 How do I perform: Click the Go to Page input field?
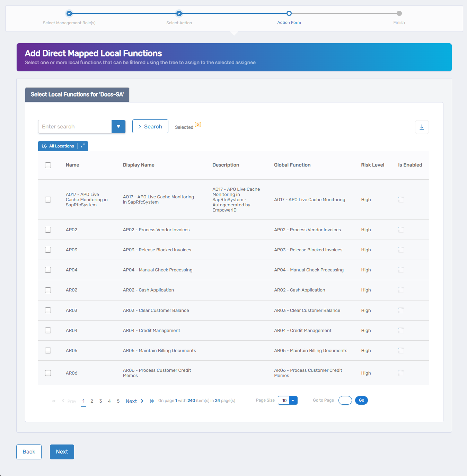[345, 400]
